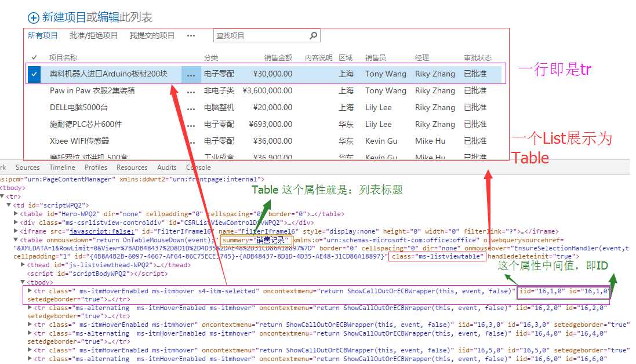Click the ¥3,600,000.00 amount cell
The image size is (636, 364).
tap(267, 91)
